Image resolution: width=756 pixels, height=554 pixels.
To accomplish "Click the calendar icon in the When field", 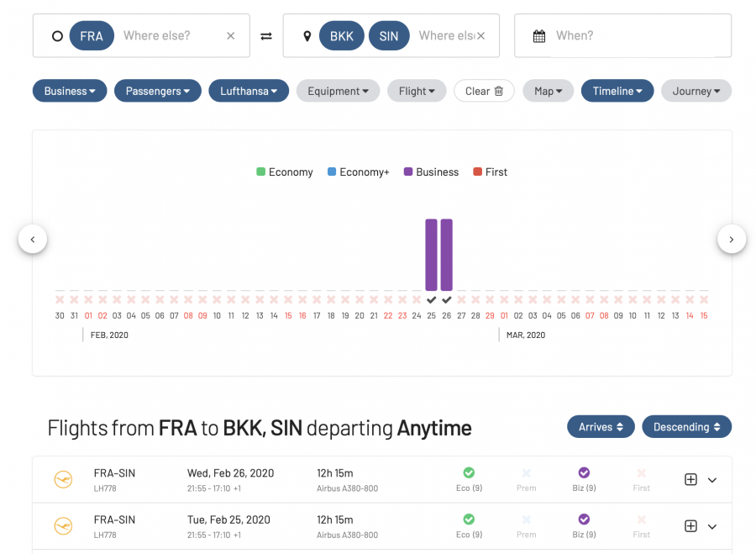I will tap(539, 36).
